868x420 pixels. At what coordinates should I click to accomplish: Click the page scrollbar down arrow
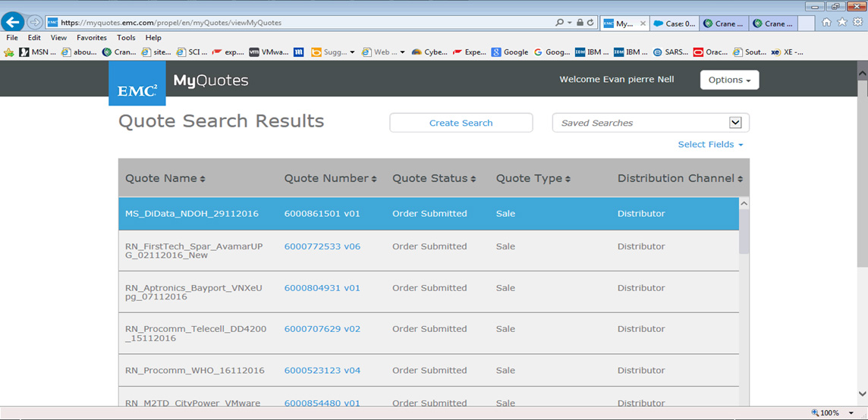coord(862,393)
